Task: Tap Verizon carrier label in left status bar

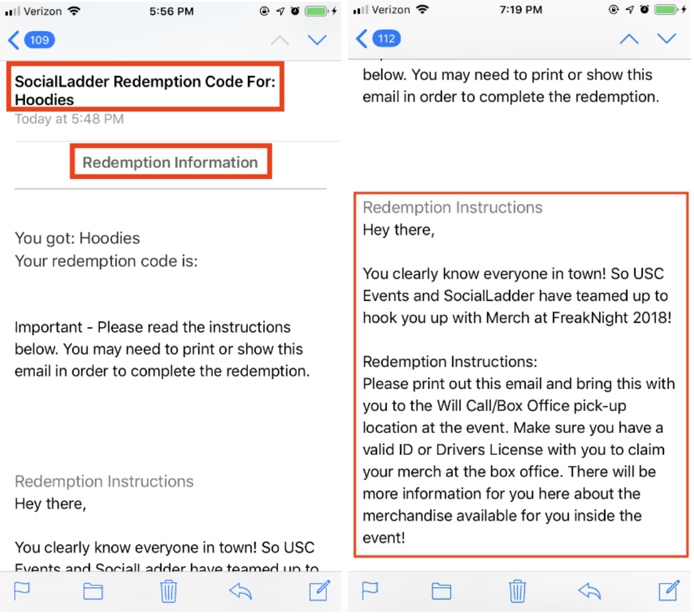Action: 42,11
